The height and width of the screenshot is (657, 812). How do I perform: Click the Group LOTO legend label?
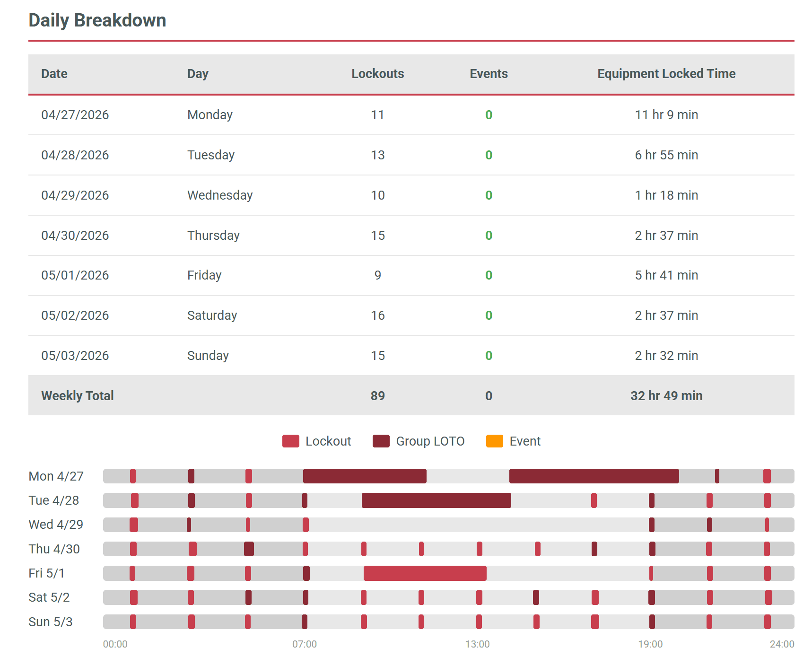[x=430, y=441]
